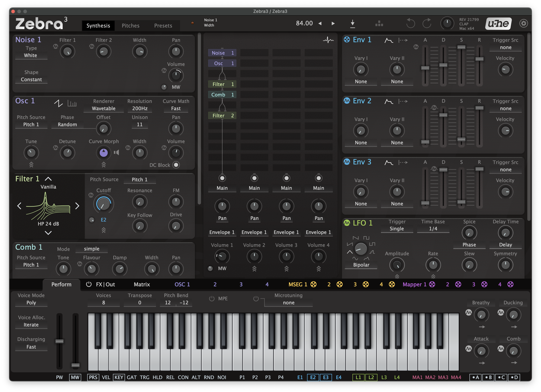This screenshot has height=392, width=541.
Task: Click the Transpose value field
Action: pyautogui.click(x=139, y=303)
